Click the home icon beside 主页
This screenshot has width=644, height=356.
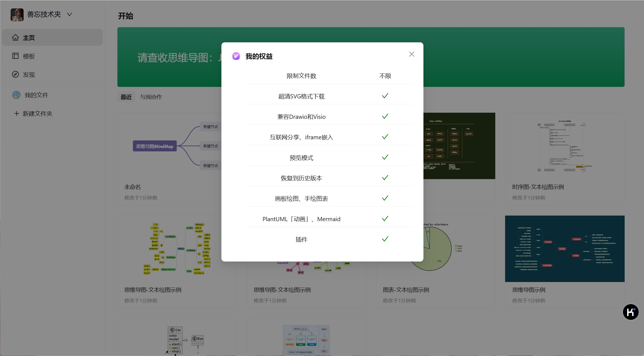tap(15, 37)
